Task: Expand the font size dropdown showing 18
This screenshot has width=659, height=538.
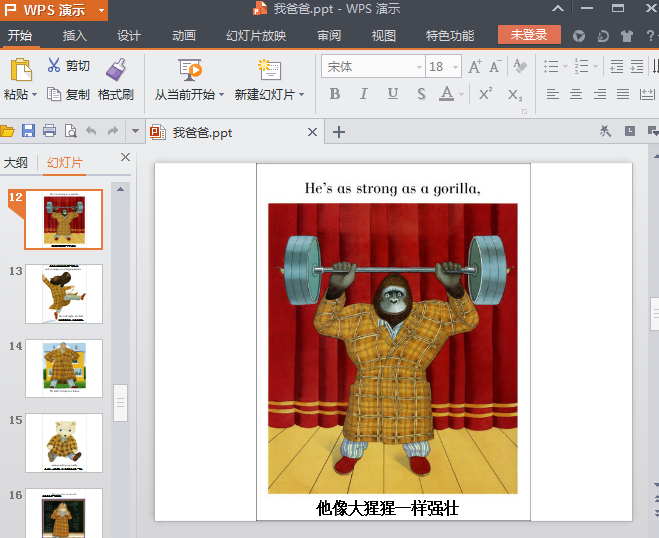Action: click(455, 67)
